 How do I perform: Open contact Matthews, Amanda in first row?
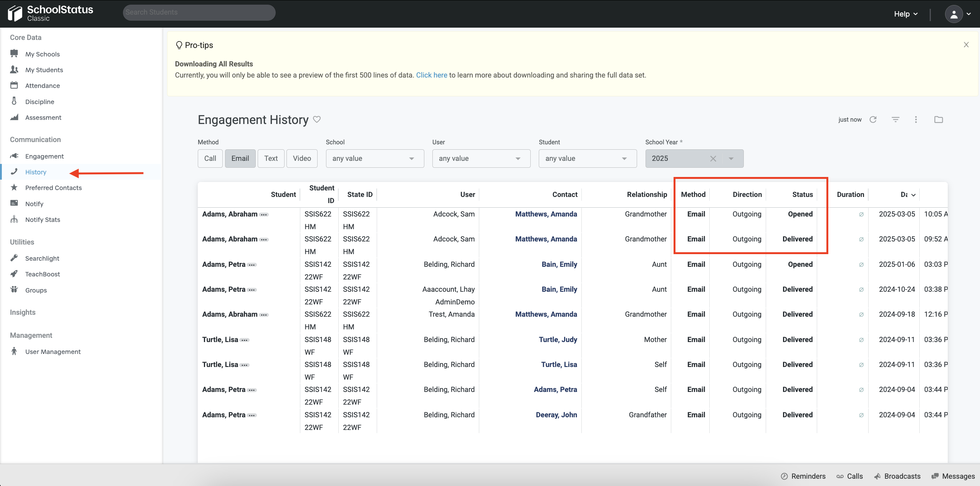(546, 214)
